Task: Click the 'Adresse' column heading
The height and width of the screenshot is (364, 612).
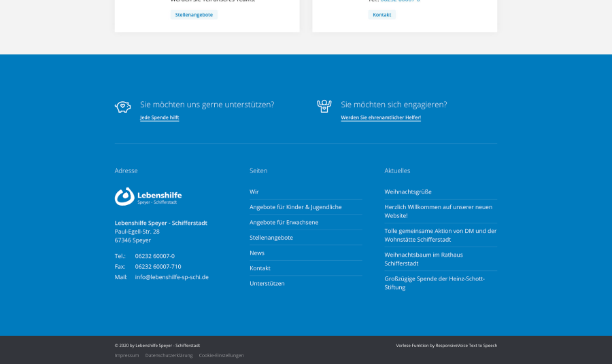Action: [x=126, y=170]
